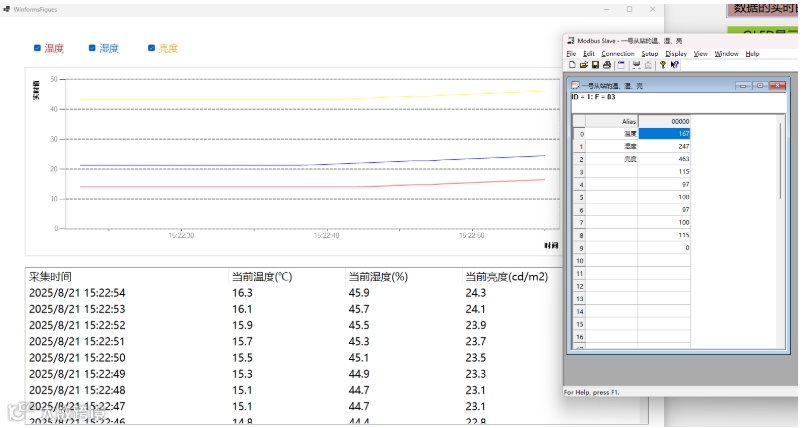Click the yellow About help icon
Viewport: 803px width, 428px height.
click(x=663, y=65)
